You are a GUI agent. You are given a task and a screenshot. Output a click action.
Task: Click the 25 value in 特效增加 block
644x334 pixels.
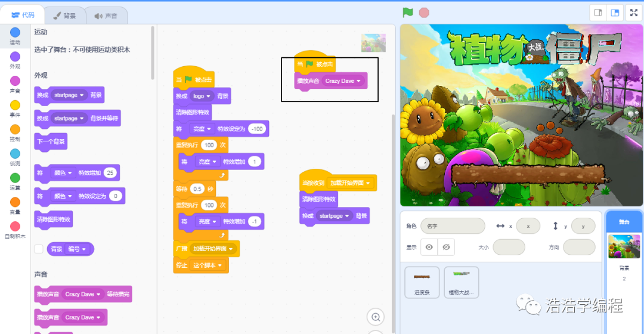[110, 173]
